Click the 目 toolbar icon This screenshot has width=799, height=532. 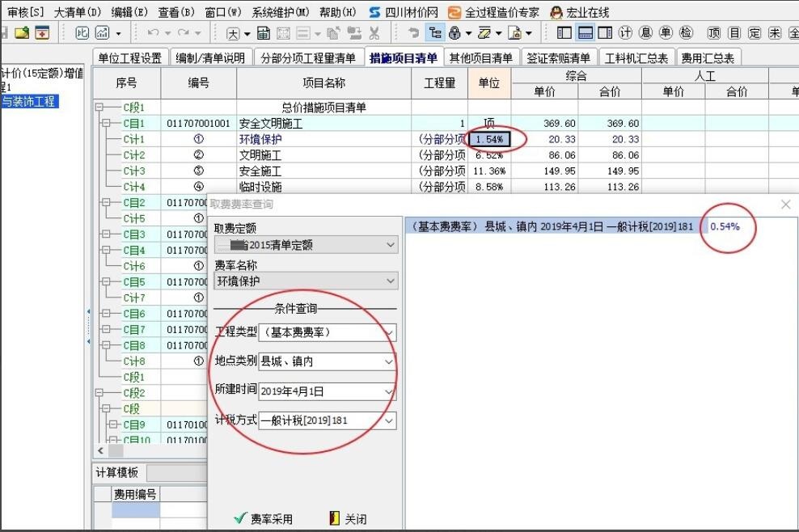(734, 34)
